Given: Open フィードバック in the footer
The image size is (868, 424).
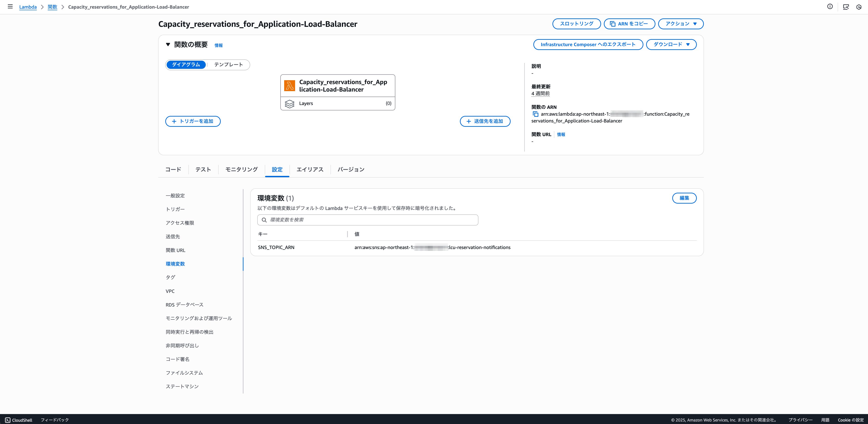Looking at the screenshot, I should coord(55,420).
